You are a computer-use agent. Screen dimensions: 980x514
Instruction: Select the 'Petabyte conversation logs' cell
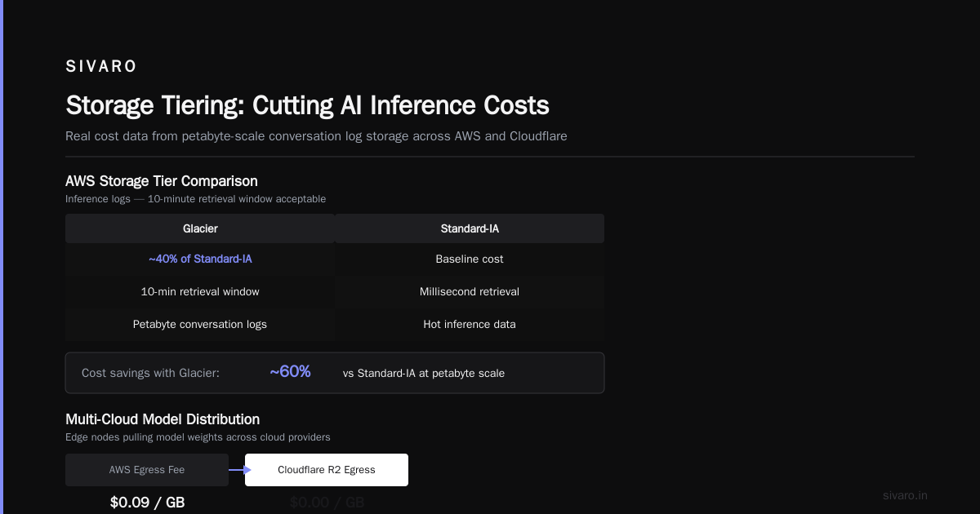(200, 324)
